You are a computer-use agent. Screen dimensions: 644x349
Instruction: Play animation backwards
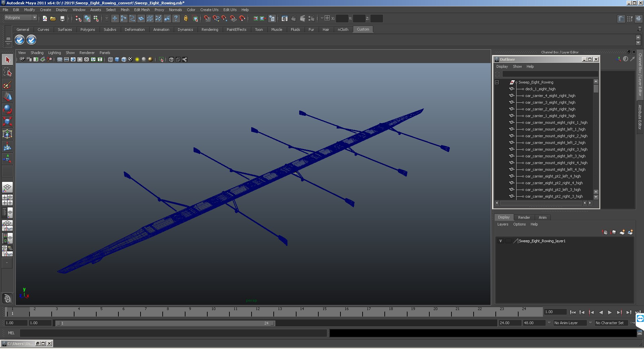click(600, 312)
